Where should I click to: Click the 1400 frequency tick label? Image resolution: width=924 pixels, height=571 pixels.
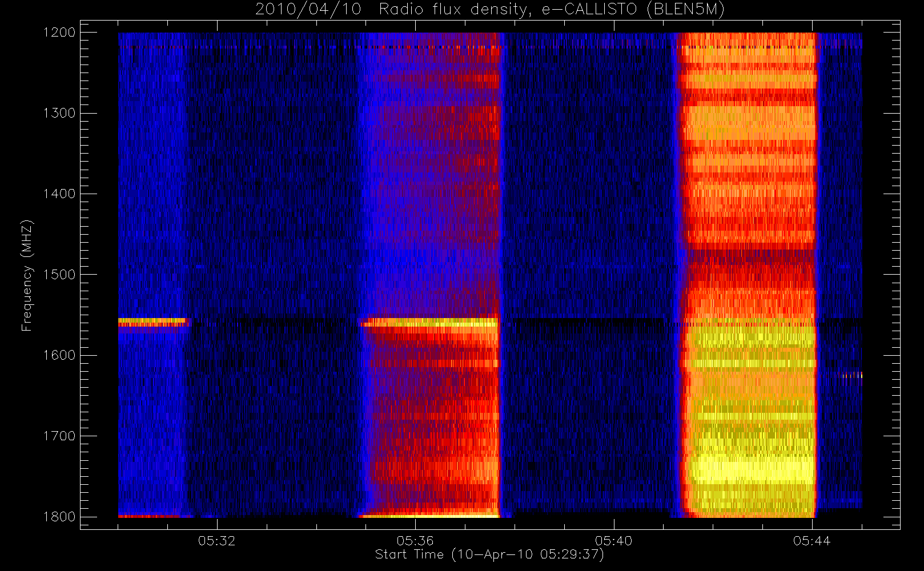(x=60, y=194)
